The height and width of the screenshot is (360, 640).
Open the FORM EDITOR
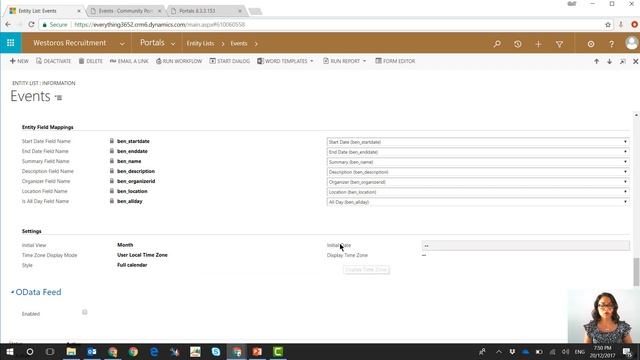point(395,61)
